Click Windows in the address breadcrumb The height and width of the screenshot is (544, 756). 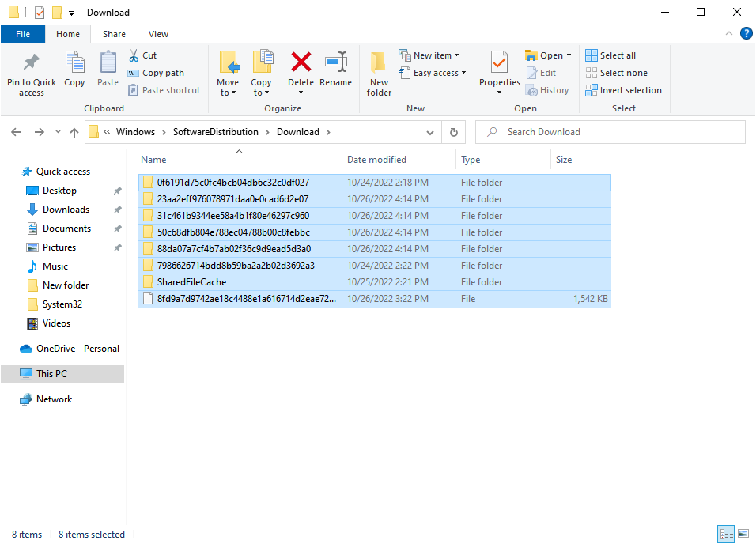pyautogui.click(x=135, y=132)
